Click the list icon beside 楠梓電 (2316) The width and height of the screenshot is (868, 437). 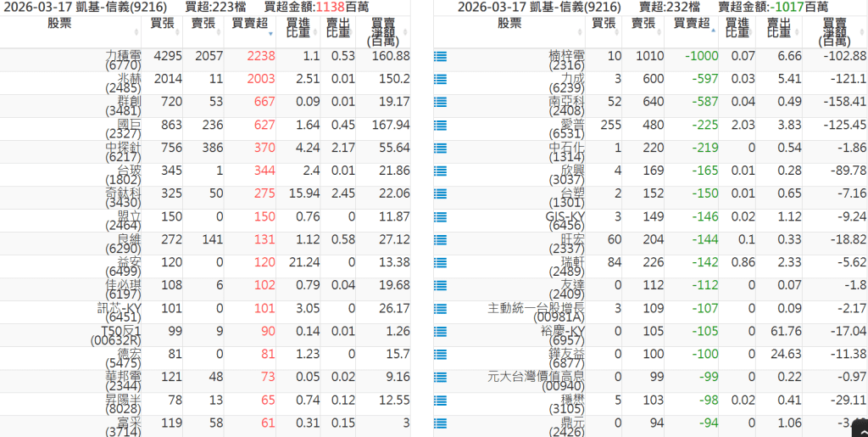click(440, 57)
